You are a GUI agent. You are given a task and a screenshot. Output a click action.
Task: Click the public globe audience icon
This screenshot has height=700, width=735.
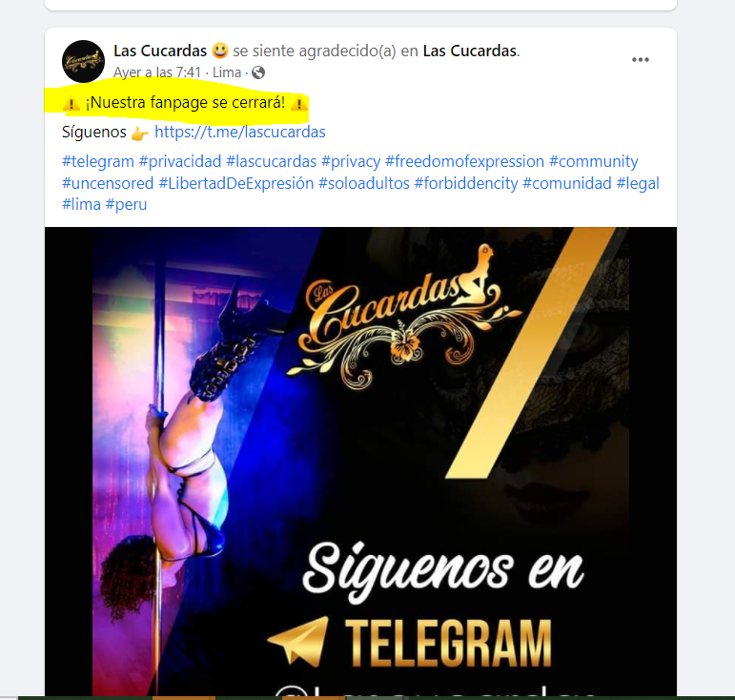click(x=258, y=72)
